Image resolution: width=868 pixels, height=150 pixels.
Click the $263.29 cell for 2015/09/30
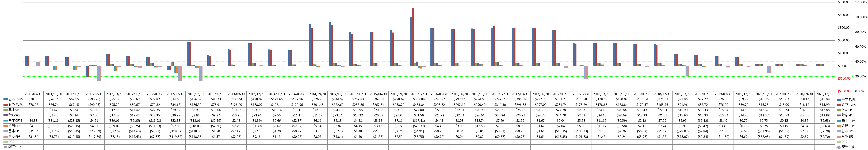(x=399, y=105)
